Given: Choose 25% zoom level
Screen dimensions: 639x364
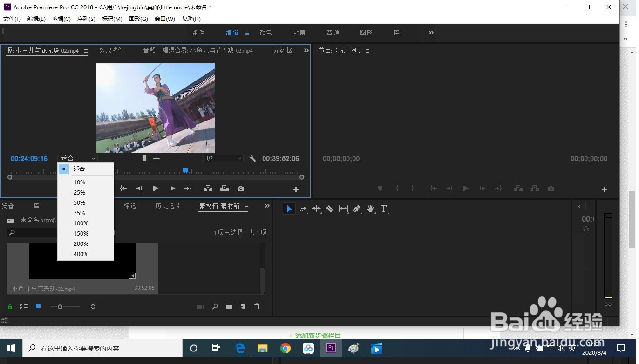Looking at the screenshot, I should (x=86, y=193).
